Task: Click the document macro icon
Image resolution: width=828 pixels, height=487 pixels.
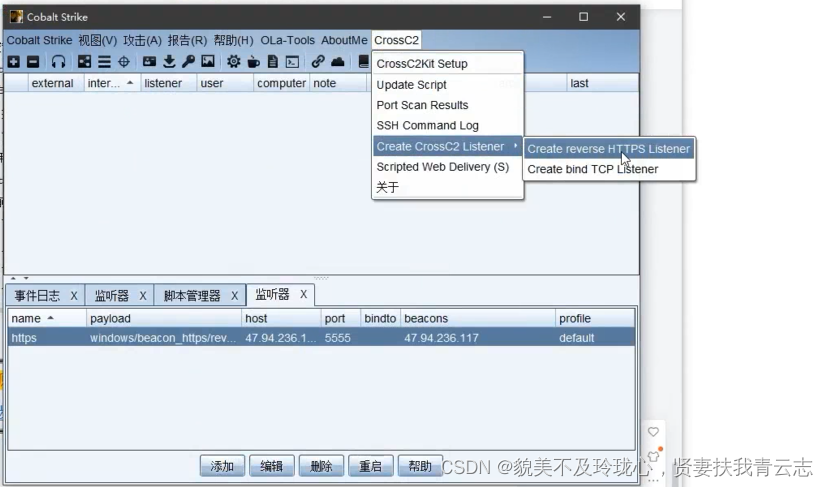Action: click(x=272, y=62)
